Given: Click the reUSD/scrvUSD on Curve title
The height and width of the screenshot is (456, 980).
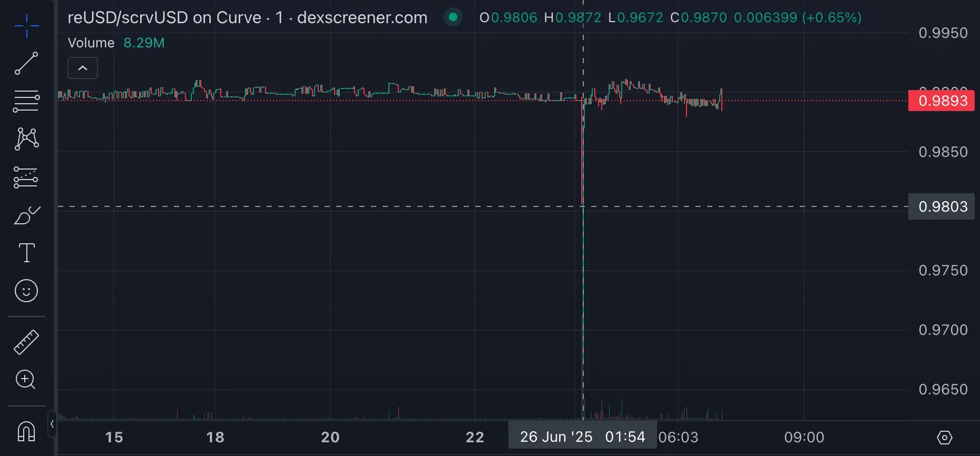Looking at the screenshot, I should coord(164,17).
